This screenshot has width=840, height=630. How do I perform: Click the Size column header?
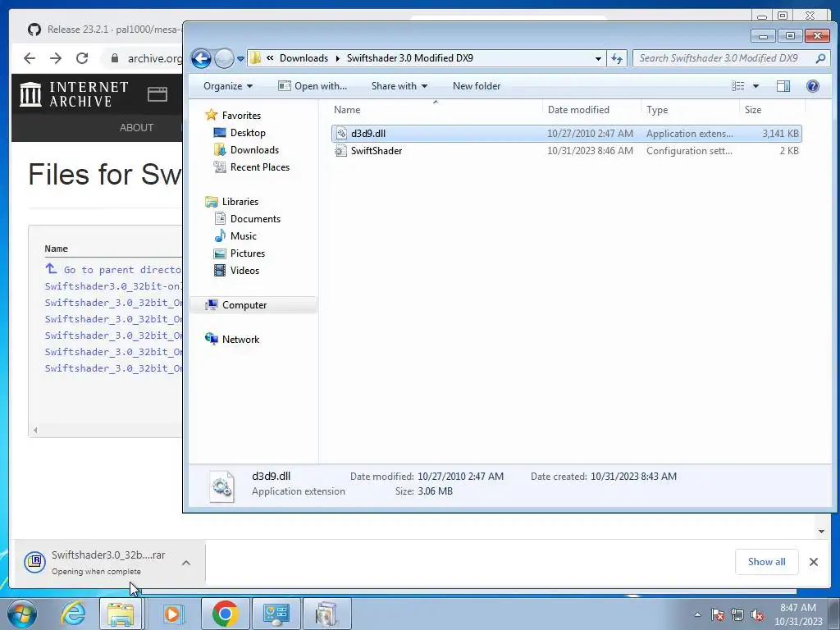pos(772,110)
